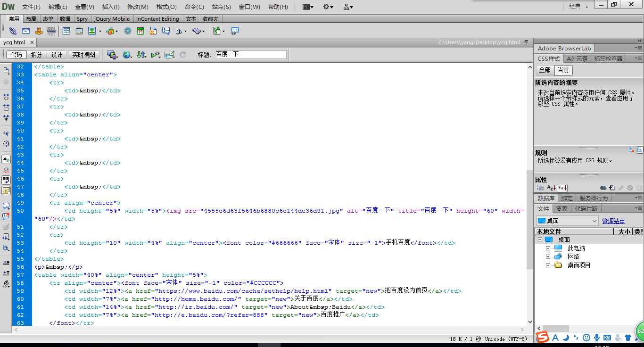This screenshot has height=347, width=644.
Task: Collapse full tag coding toolbar icon
Action: click(x=6, y=96)
